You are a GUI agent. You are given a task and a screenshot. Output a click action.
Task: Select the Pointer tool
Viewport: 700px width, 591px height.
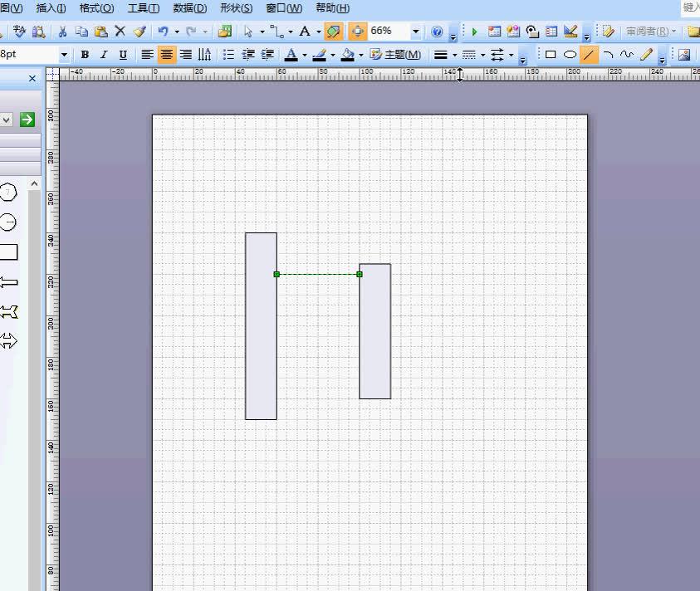[x=248, y=32]
